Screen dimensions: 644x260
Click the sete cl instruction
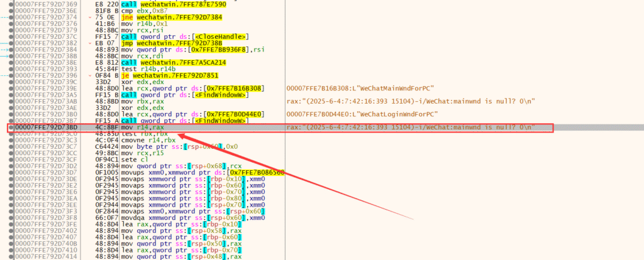(x=133, y=159)
